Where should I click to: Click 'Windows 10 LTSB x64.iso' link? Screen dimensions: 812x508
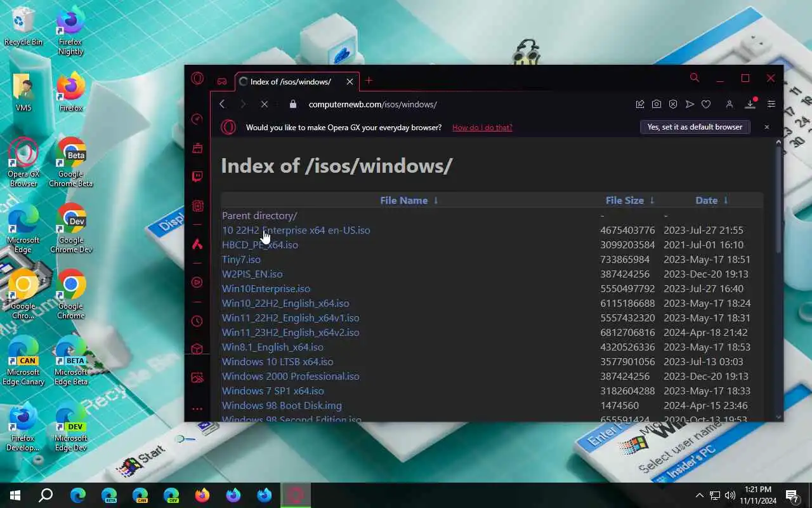point(278,361)
